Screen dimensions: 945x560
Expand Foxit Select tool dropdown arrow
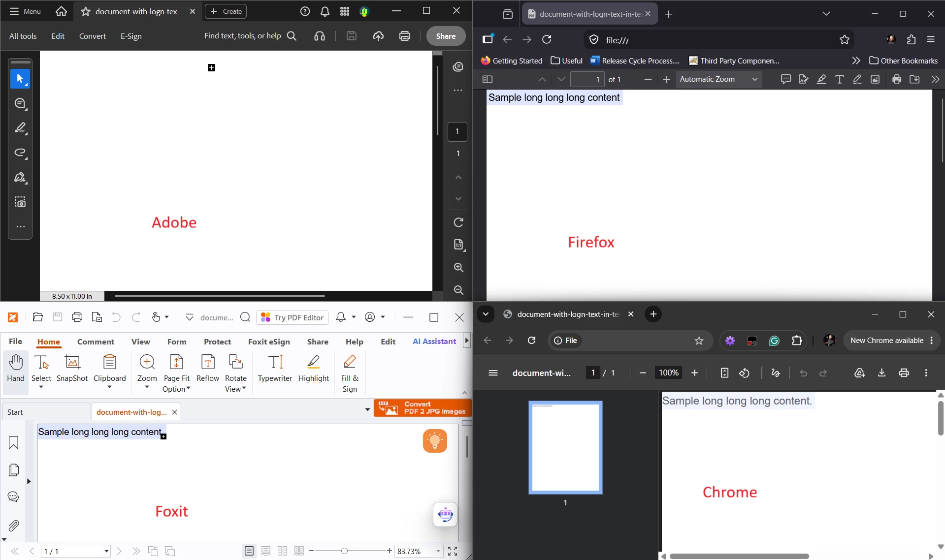41,387
